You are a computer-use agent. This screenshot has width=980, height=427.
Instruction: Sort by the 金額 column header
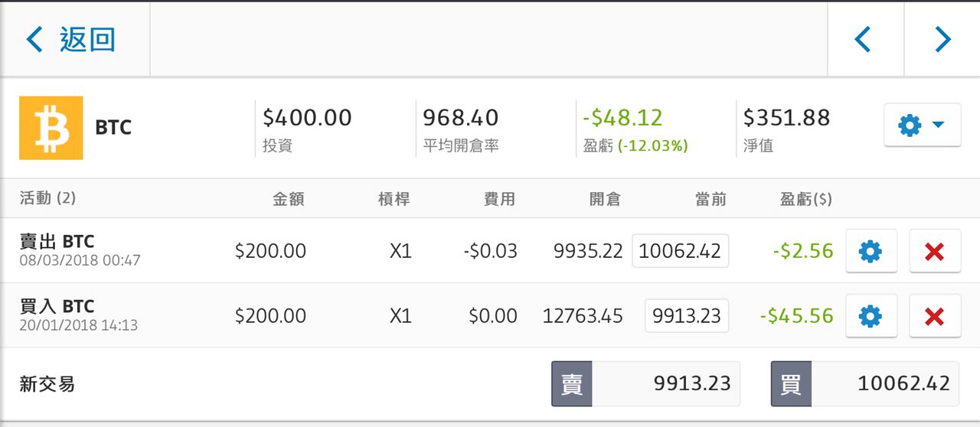pos(289,199)
